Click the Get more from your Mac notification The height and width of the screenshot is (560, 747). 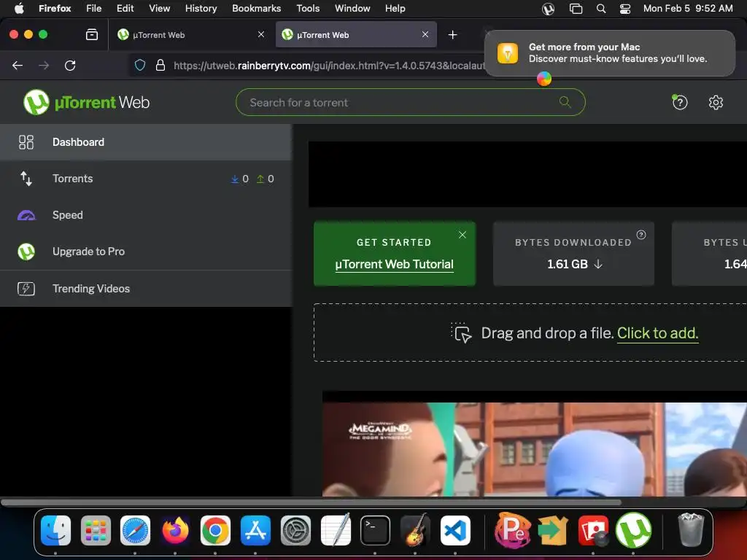[x=609, y=52]
